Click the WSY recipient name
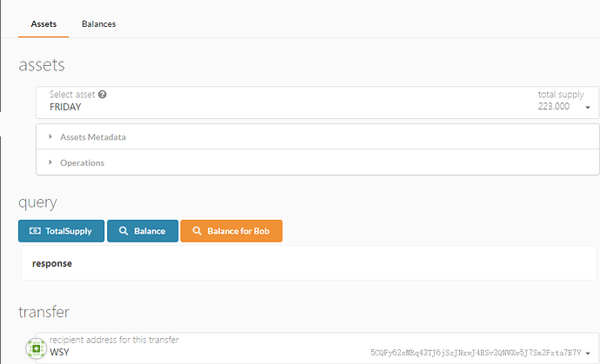The width and height of the screenshot is (600, 364). 59,353
